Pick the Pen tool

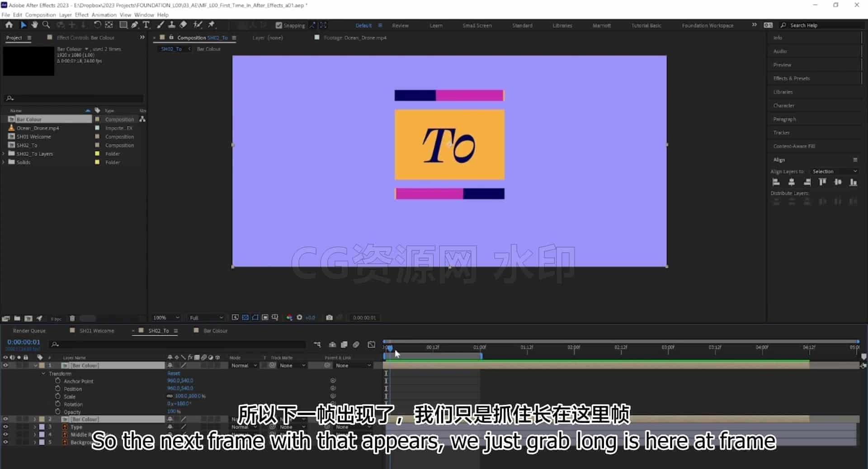(135, 25)
